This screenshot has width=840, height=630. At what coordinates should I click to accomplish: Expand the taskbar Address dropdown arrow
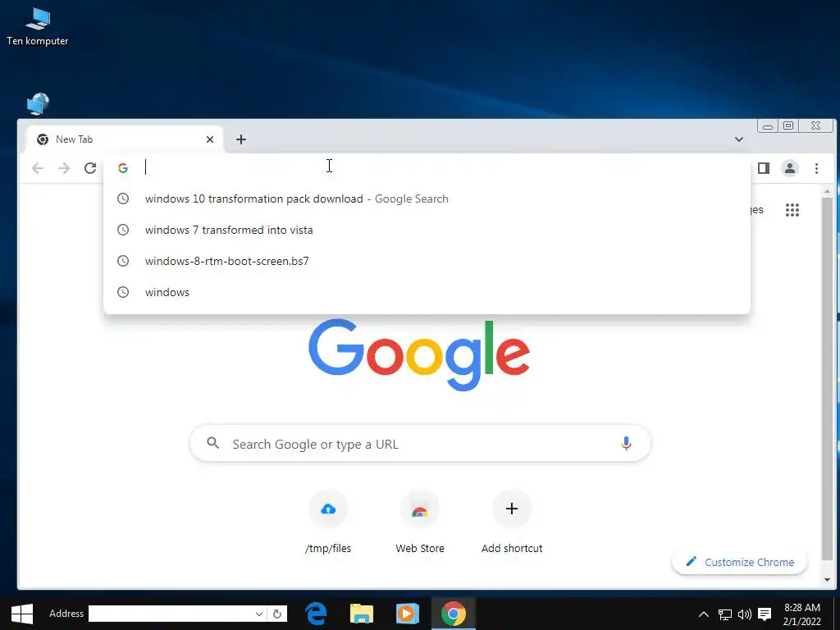pos(258,614)
